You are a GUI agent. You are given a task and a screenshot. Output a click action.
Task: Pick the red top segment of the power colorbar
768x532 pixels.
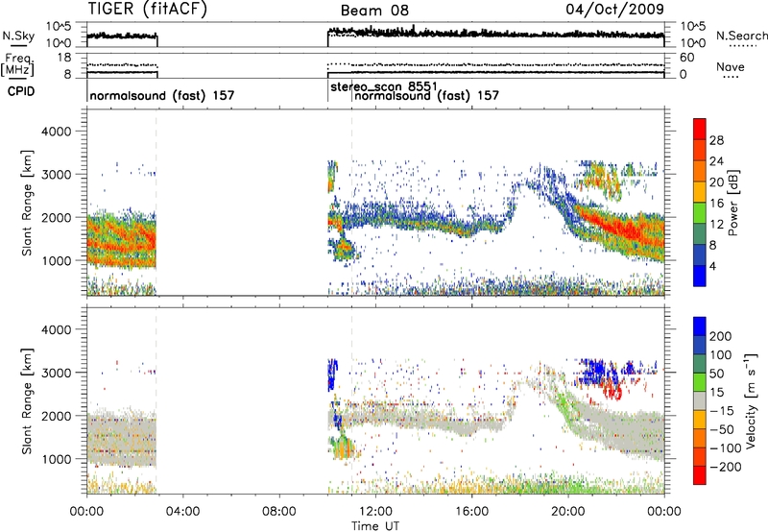click(x=700, y=129)
